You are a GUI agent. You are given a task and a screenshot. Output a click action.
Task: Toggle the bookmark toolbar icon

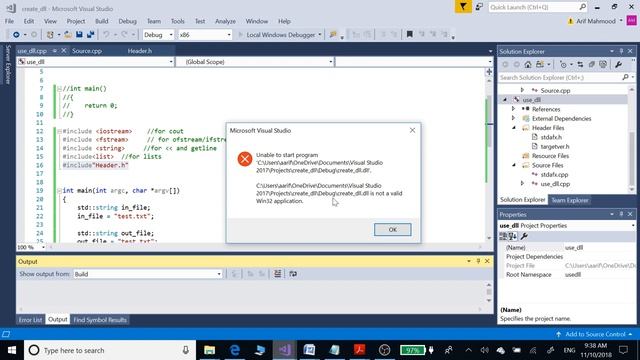(x=409, y=35)
